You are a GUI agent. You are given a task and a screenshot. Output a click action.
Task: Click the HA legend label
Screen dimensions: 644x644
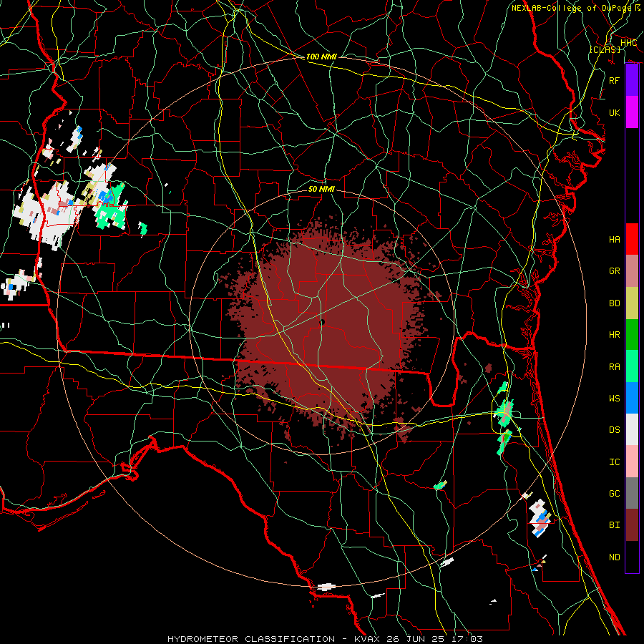(615, 239)
